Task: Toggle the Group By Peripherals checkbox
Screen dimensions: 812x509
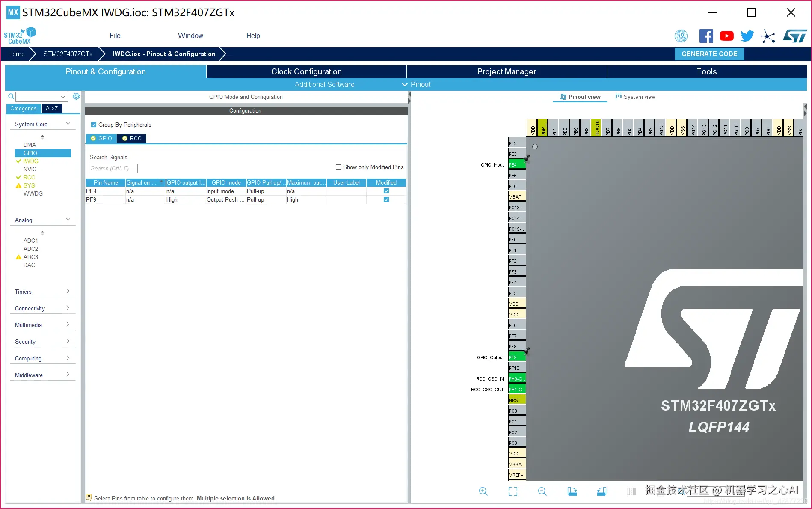Action: 94,125
